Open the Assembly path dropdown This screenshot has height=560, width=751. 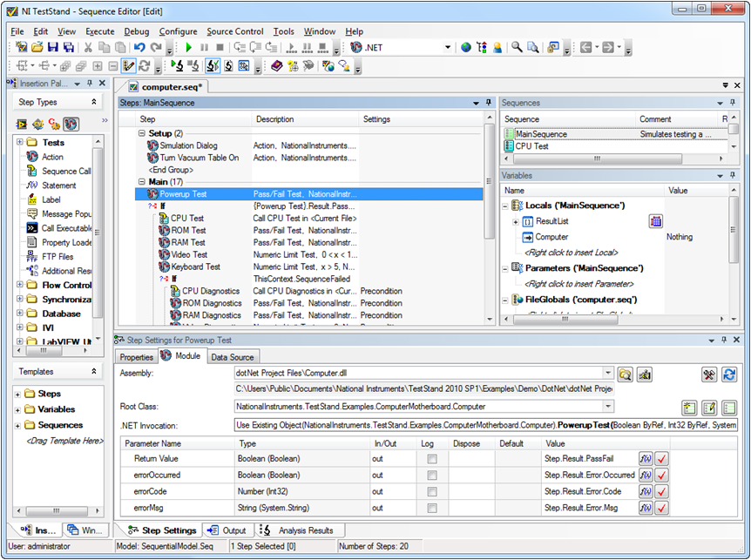[608, 374]
